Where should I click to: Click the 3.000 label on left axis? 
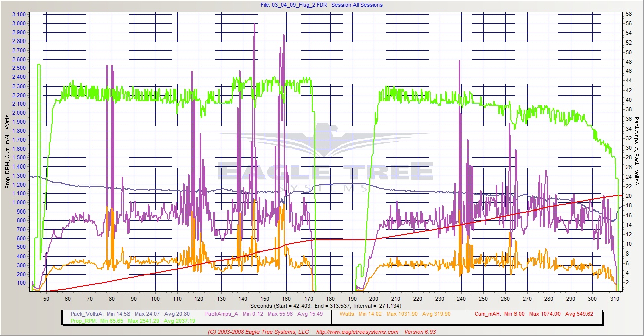(x=19, y=23)
